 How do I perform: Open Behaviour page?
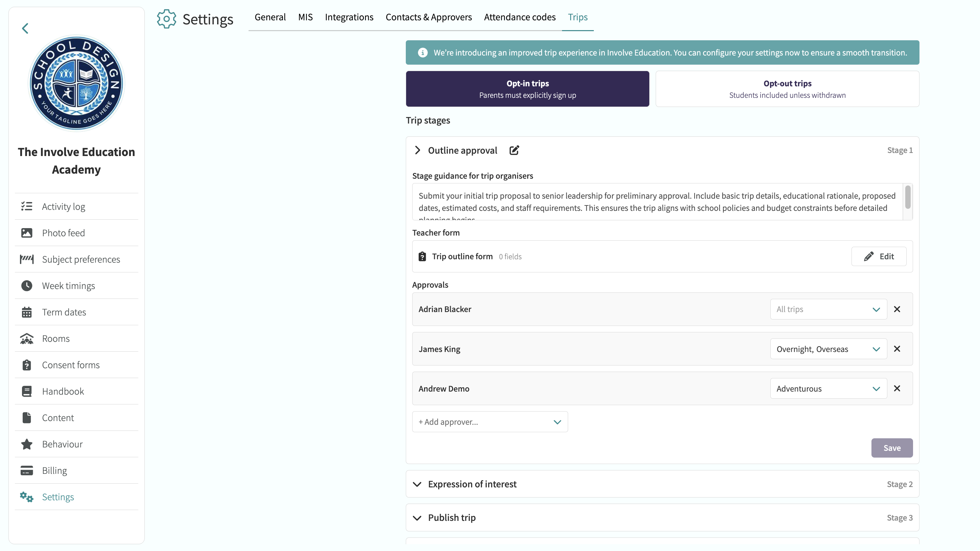76,444
